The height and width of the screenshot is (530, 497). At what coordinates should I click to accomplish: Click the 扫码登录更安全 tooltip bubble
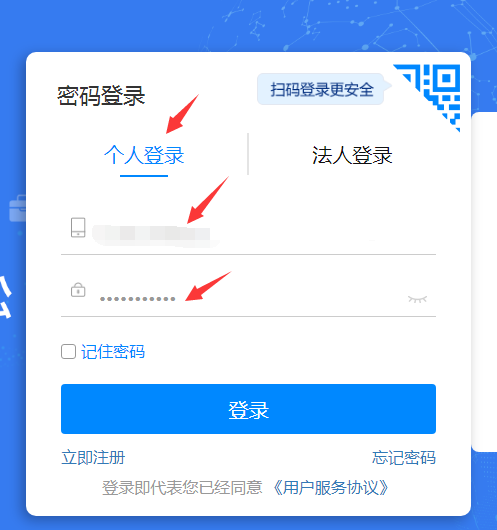click(321, 90)
